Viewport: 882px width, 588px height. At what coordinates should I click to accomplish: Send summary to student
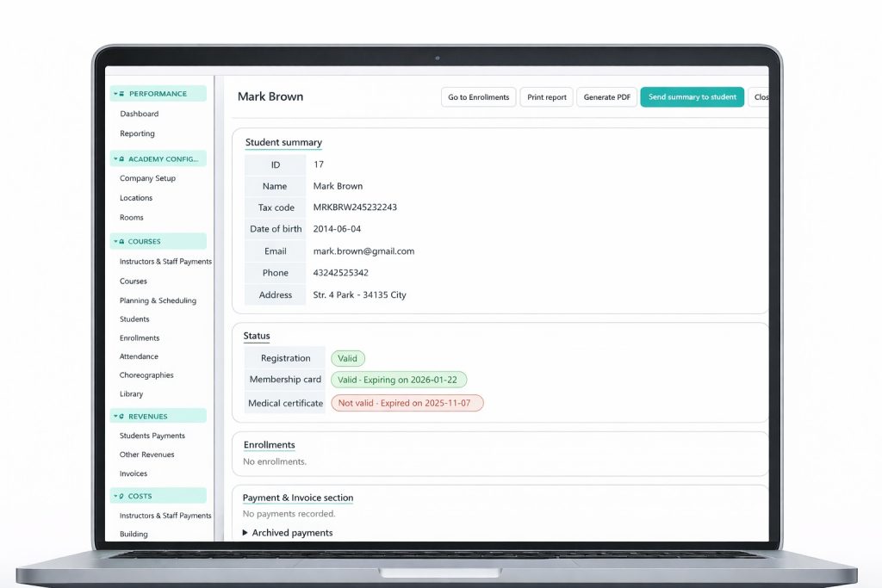coord(692,97)
